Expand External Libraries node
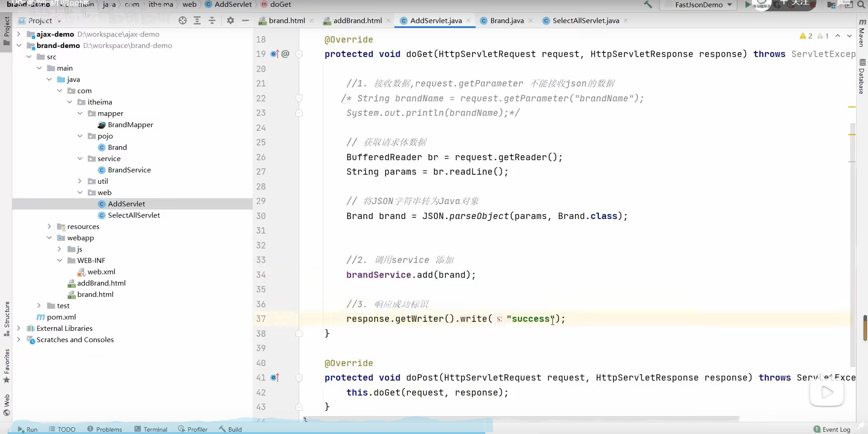 (x=19, y=328)
